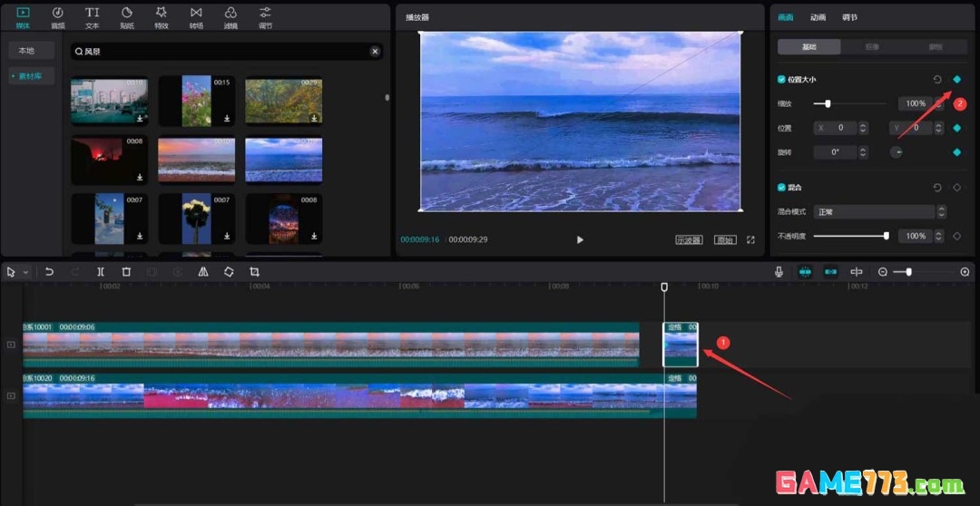Click the fullscreen icon in player
This screenshot has width=980, height=506.
click(750, 240)
